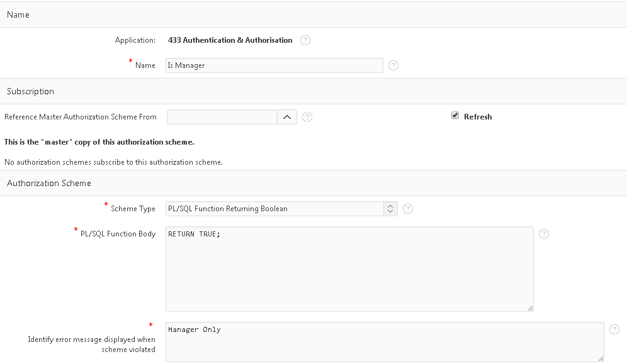The width and height of the screenshot is (627, 364).
Task: Click the Scheme Type select arrows
Action: point(390,209)
